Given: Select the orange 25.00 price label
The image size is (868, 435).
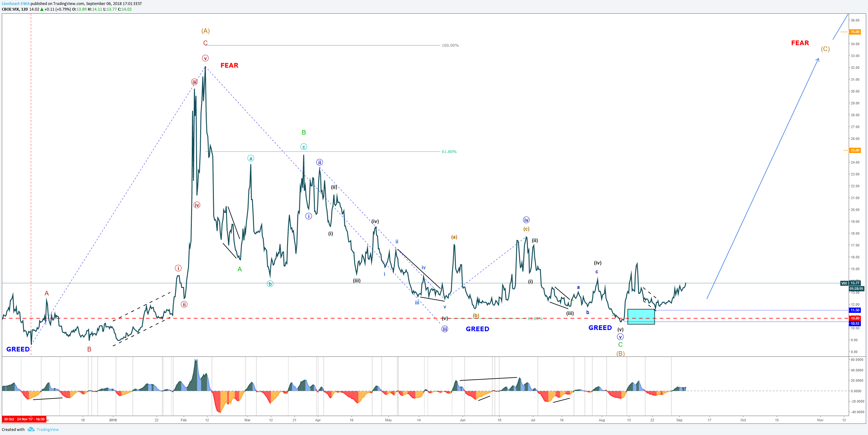Looking at the screenshot, I should 855,150.
